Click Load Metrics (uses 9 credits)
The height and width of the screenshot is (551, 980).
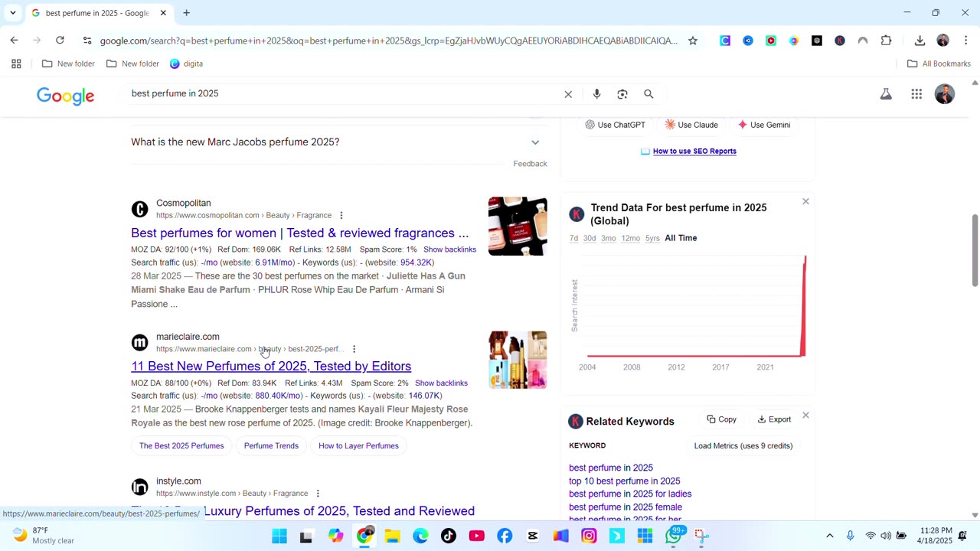coord(743,446)
